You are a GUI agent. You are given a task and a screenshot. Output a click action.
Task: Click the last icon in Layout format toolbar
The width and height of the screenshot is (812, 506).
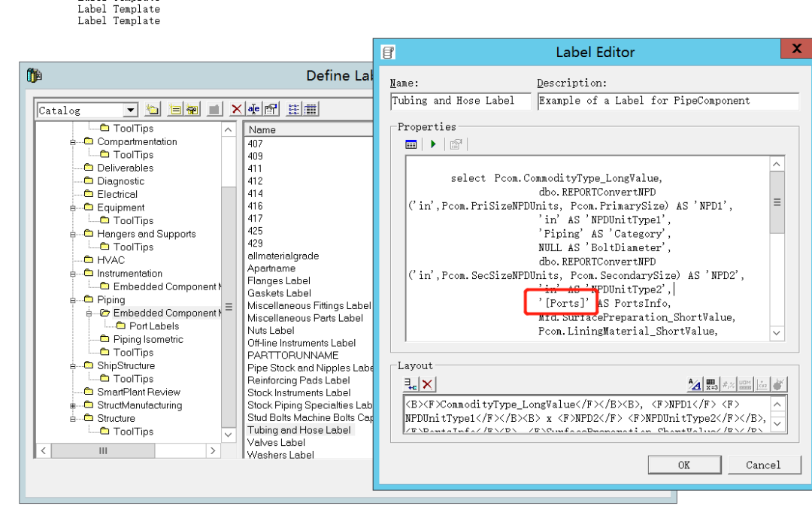click(779, 384)
